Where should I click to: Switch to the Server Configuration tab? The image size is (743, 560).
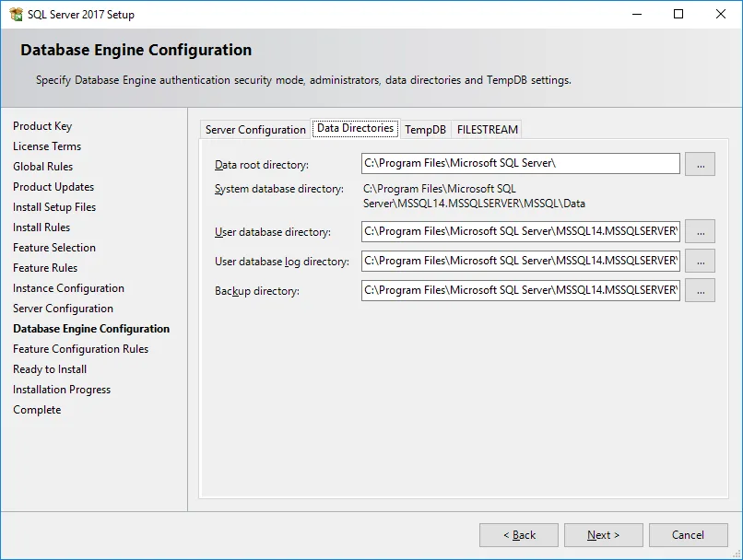(255, 130)
